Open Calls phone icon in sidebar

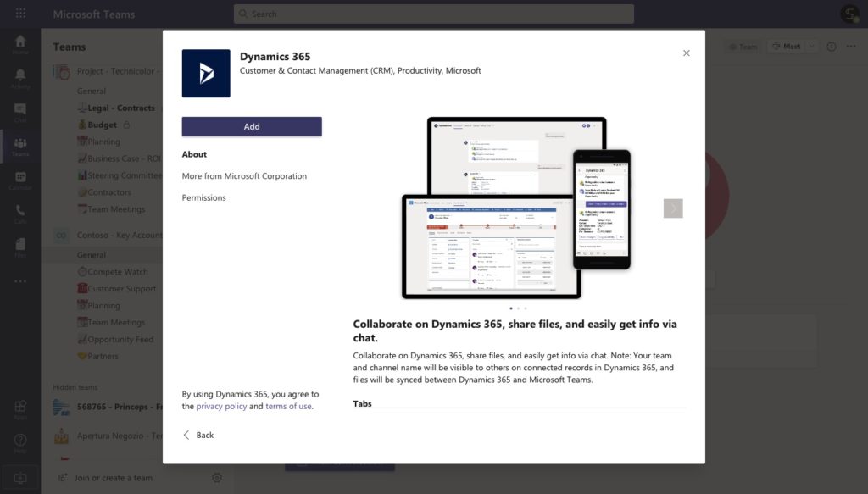pyautogui.click(x=20, y=214)
